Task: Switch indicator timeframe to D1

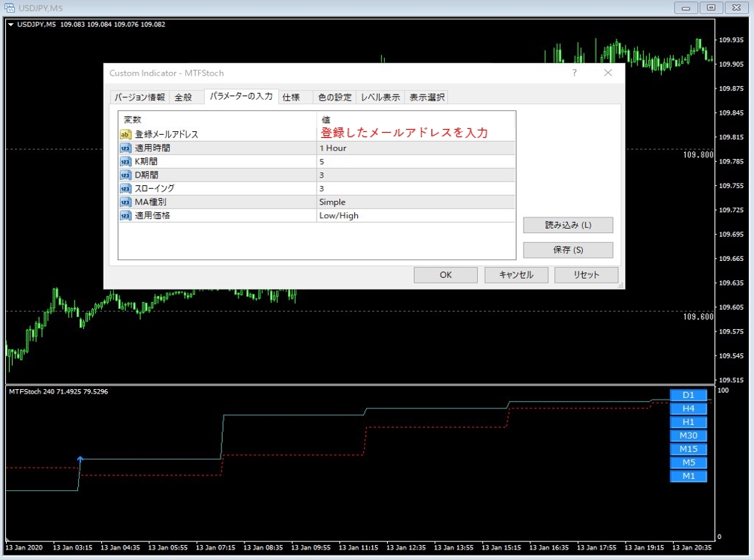Action: click(x=688, y=394)
